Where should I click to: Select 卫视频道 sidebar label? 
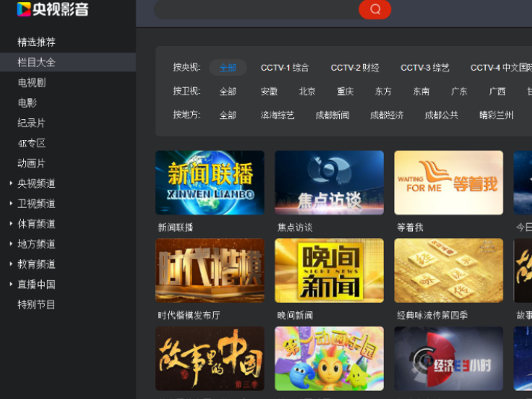pyautogui.click(x=37, y=203)
